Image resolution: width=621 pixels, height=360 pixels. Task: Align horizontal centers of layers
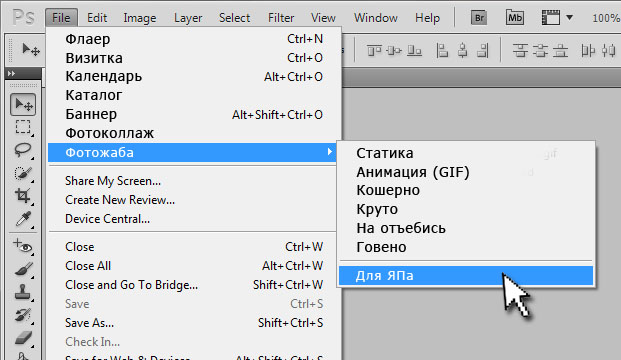pos(463,51)
